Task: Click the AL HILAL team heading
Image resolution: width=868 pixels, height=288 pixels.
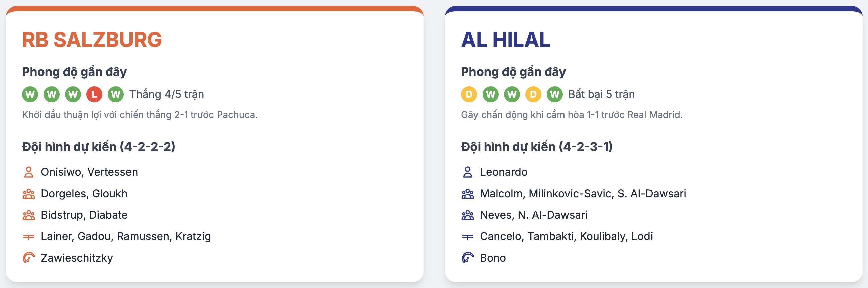Action: pyautogui.click(x=505, y=40)
